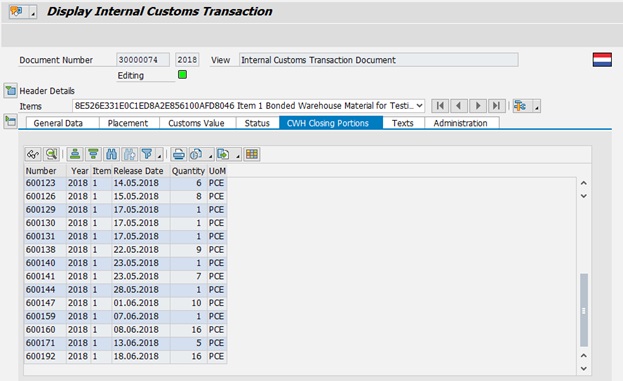Image resolution: width=623 pixels, height=381 pixels.
Task: Click the Find Next binoculars icon
Action: coord(130,154)
